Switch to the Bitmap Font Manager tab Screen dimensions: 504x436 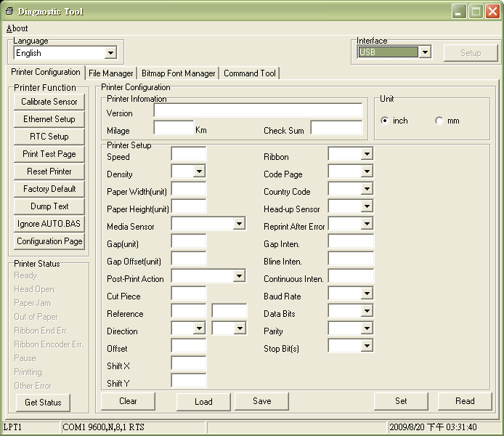(x=179, y=73)
